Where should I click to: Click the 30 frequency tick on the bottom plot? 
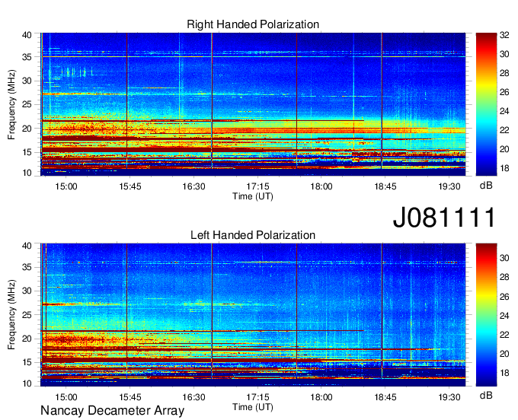[27, 291]
